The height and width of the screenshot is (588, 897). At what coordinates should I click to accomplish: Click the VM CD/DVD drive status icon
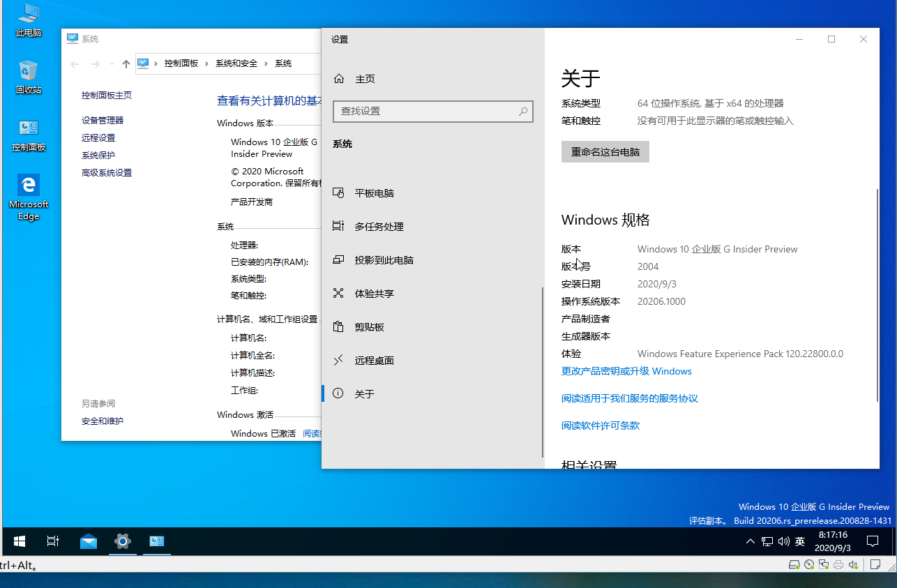(x=809, y=564)
